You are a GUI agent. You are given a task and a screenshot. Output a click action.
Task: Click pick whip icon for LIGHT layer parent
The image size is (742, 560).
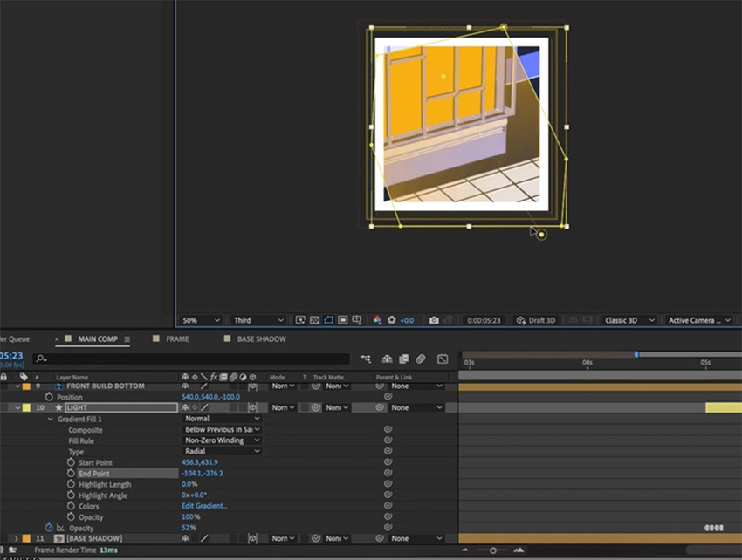coord(381,407)
